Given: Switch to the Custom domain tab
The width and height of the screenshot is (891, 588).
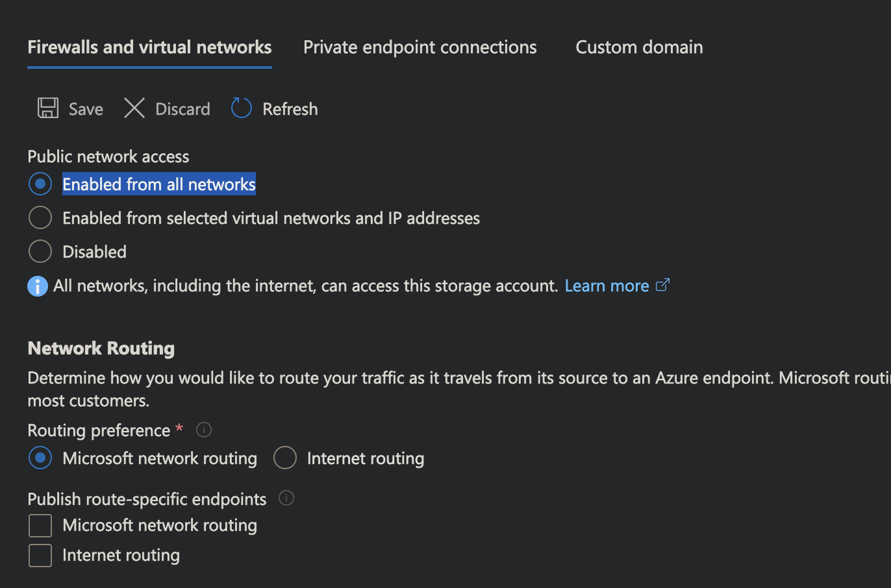Looking at the screenshot, I should pos(639,47).
